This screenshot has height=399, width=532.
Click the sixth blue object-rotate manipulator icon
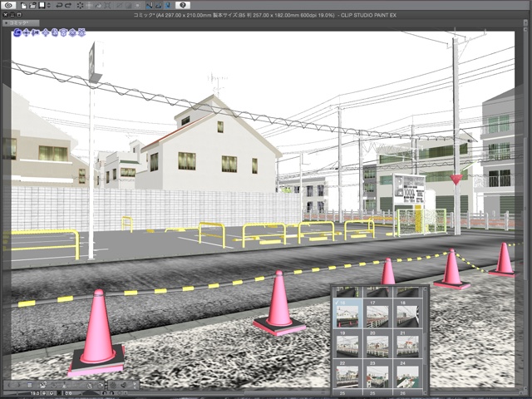click(x=63, y=33)
